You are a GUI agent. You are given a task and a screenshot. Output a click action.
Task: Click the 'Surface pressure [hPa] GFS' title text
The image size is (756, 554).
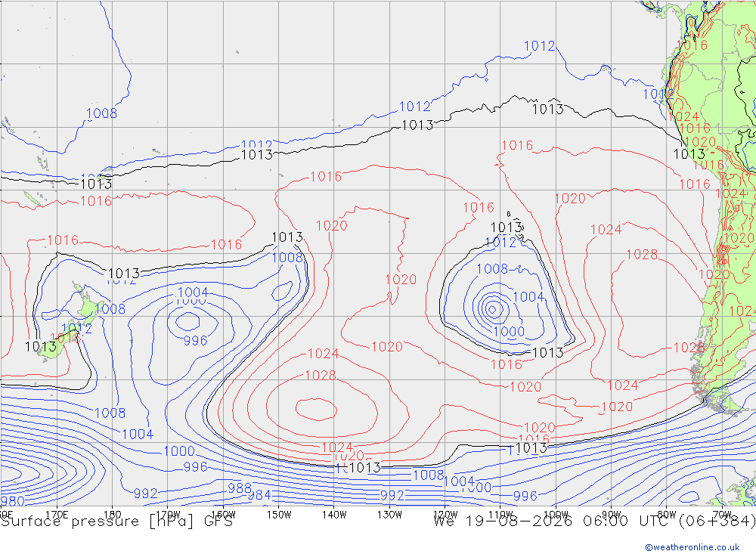116,522
